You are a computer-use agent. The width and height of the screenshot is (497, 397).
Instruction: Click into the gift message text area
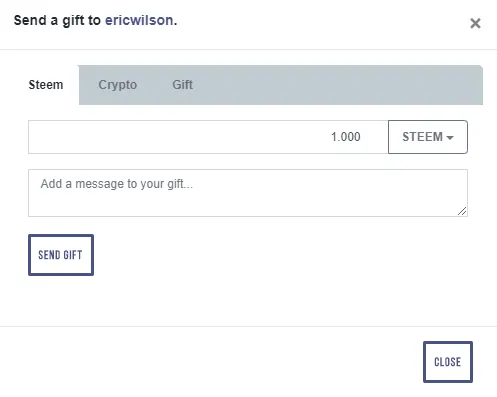[x=248, y=193]
